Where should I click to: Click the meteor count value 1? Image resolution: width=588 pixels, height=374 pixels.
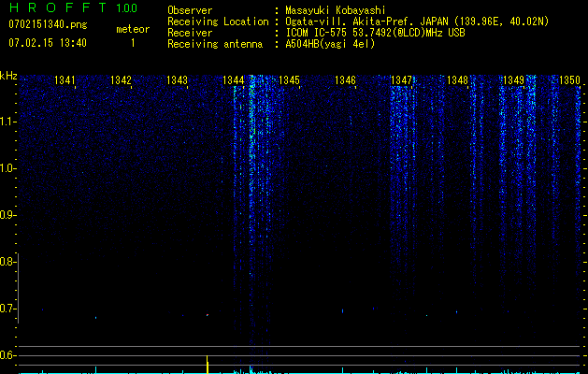pyautogui.click(x=133, y=43)
